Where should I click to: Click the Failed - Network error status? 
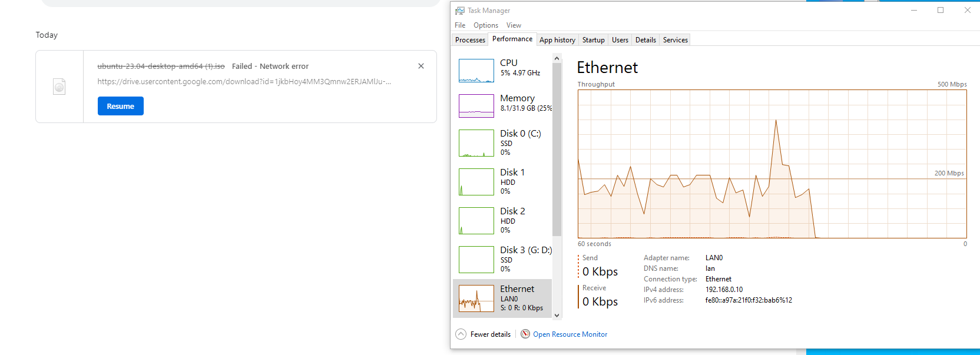[x=270, y=66]
